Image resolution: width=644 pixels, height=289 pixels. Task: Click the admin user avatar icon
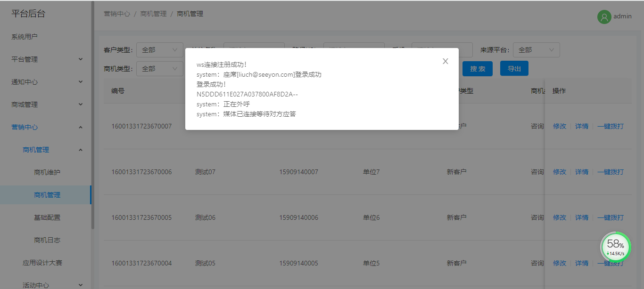604,16
